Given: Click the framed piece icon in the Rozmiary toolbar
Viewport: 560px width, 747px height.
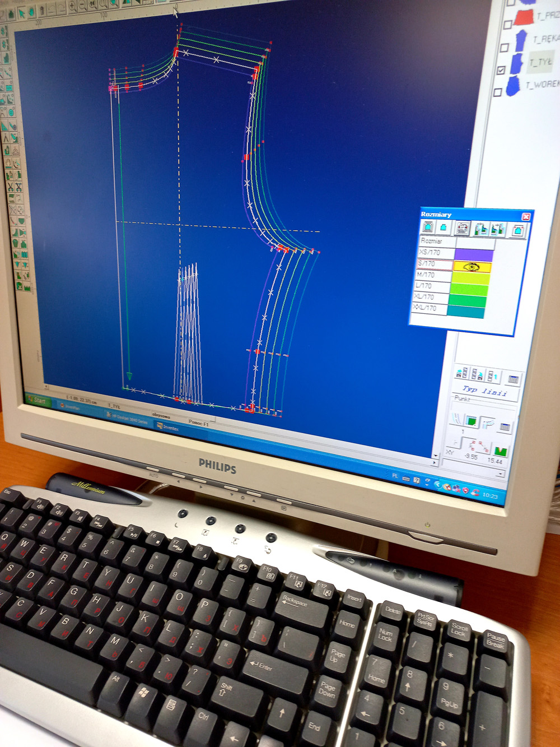Looking at the screenshot, I should [x=428, y=228].
